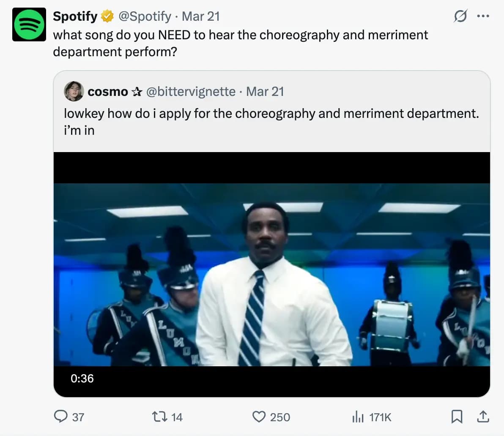This screenshot has height=436, width=504.
Task: Click the Grok explain icon
Action: tap(460, 16)
